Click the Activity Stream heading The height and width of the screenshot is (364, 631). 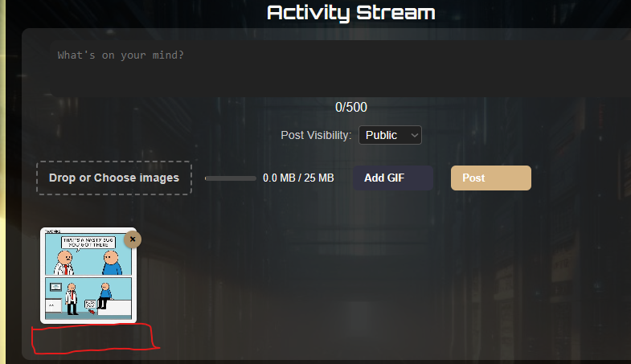click(351, 13)
